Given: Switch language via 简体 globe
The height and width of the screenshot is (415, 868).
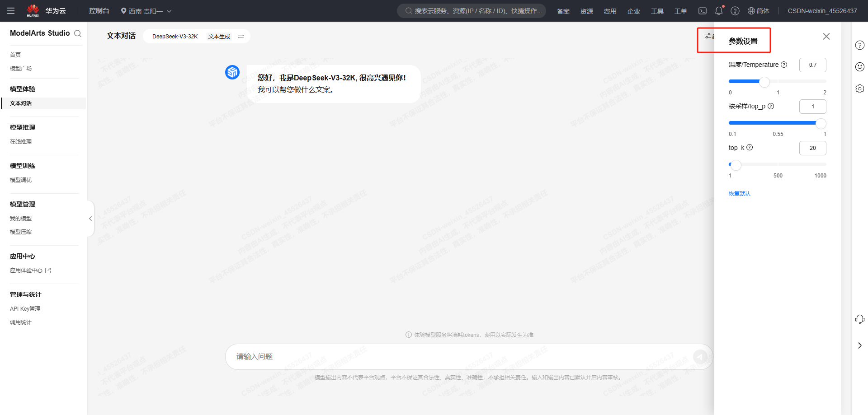Looking at the screenshot, I should [x=759, y=11].
